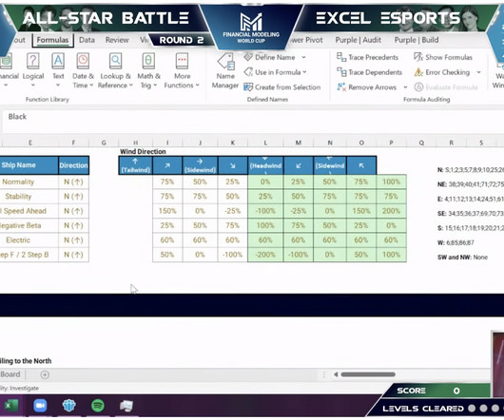Expand the Use in Formula dropdown arrow
504x420 pixels.
click(x=304, y=72)
